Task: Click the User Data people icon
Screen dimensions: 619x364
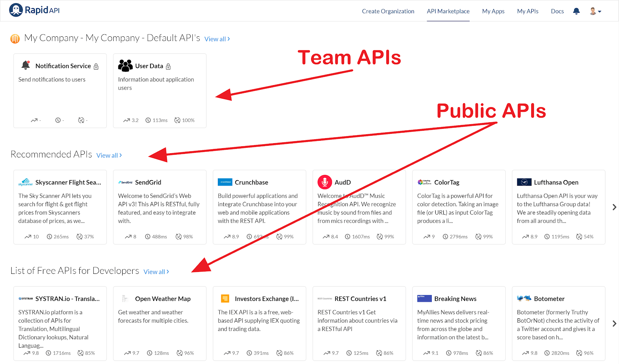Action: tap(125, 66)
